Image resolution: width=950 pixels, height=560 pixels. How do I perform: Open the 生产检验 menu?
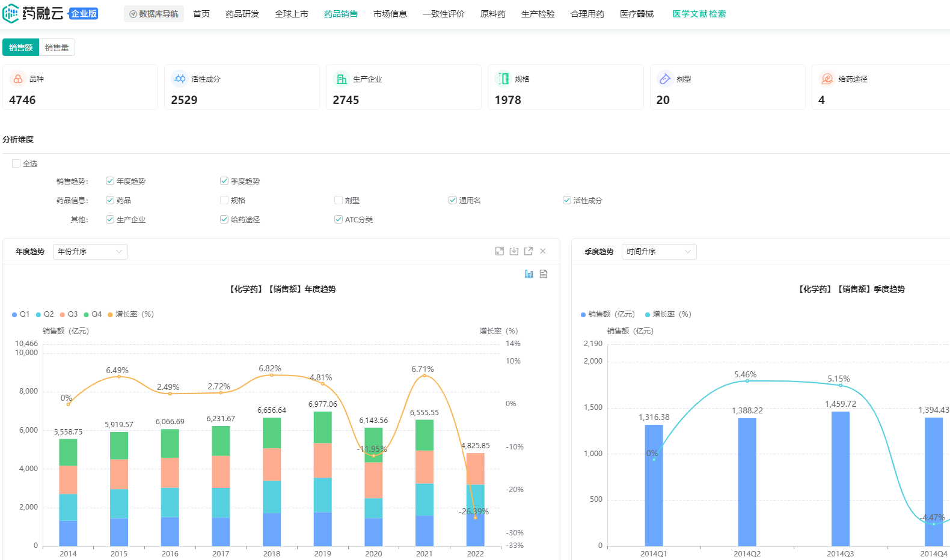pyautogui.click(x=538, y=14)
